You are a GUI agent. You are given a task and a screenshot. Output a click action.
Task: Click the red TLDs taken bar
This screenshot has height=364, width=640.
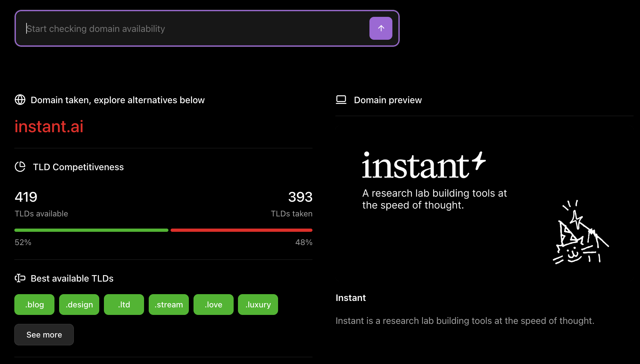point(242,230)
